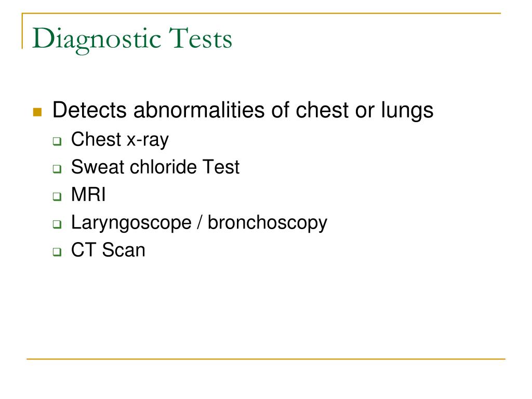Click the square bullet beside MRI
The height and width of the screenshot is (399, 532).
click(x=57, y=196)
